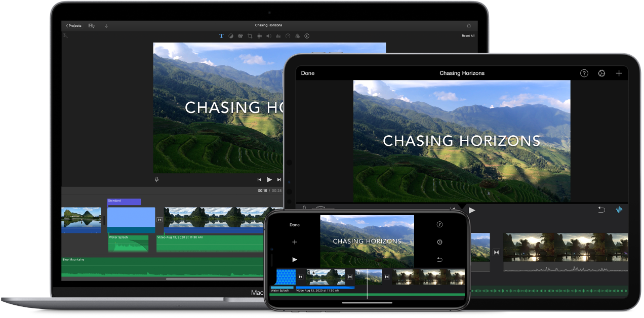This screenshot has height=318, width=644.
Task: Select the Stabilization tool
Action: [x=259, y=36]
